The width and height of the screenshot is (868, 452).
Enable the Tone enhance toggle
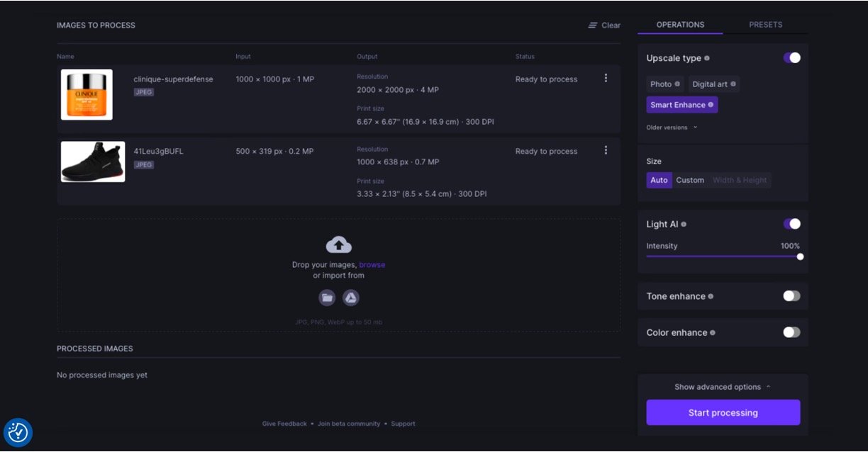pos(791,296)
